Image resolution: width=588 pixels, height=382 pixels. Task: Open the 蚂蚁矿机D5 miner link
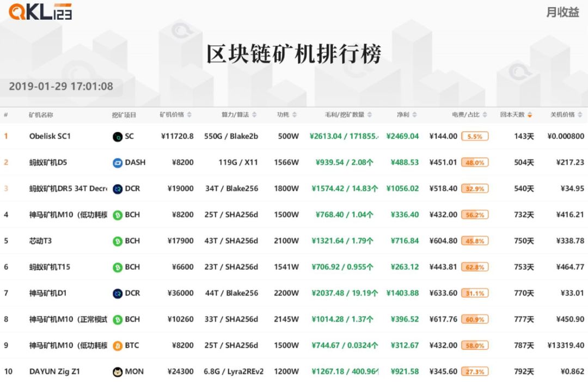point(48,162)
